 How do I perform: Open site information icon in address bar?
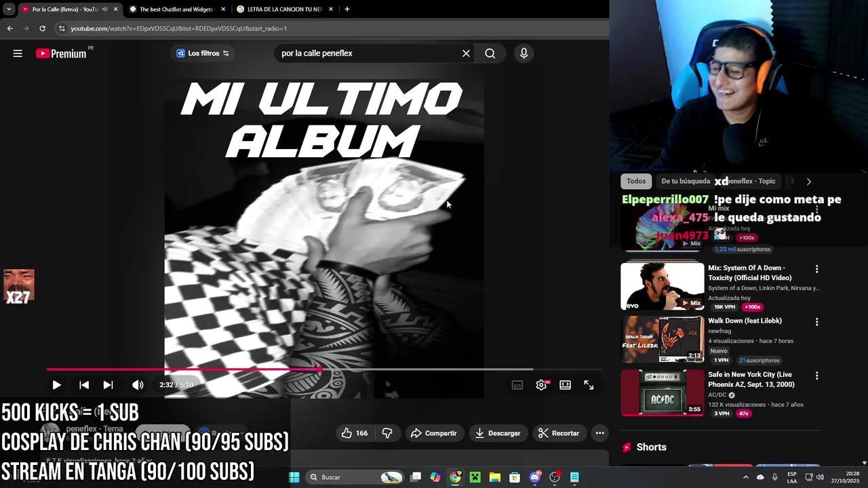point(62,28)
